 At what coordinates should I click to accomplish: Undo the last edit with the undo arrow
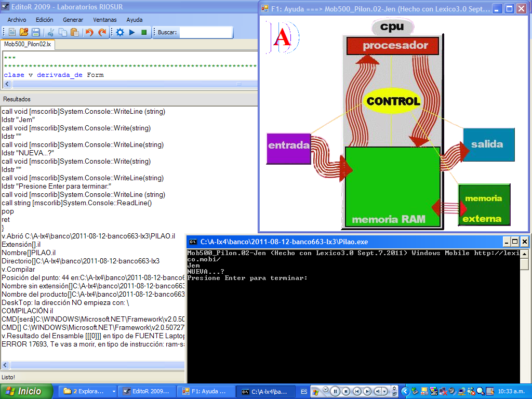[x=89, y=32]
